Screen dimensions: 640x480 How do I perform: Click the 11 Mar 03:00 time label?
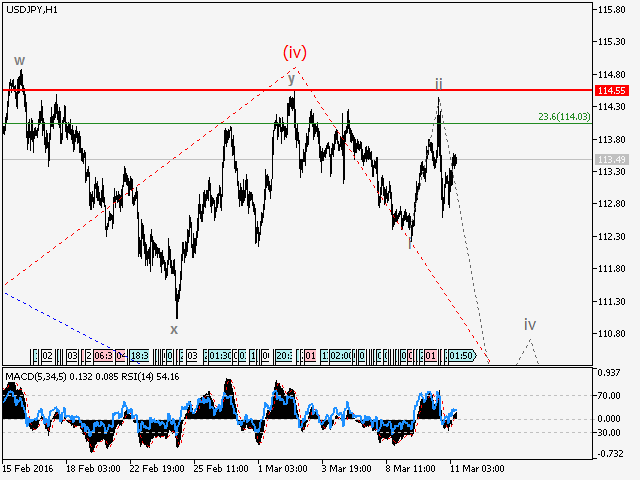(477, 469)
